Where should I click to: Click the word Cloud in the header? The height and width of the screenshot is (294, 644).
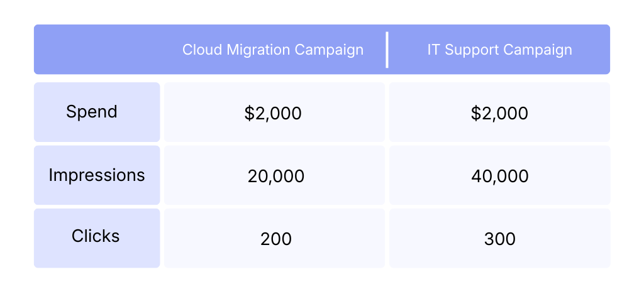click(197, 50)
